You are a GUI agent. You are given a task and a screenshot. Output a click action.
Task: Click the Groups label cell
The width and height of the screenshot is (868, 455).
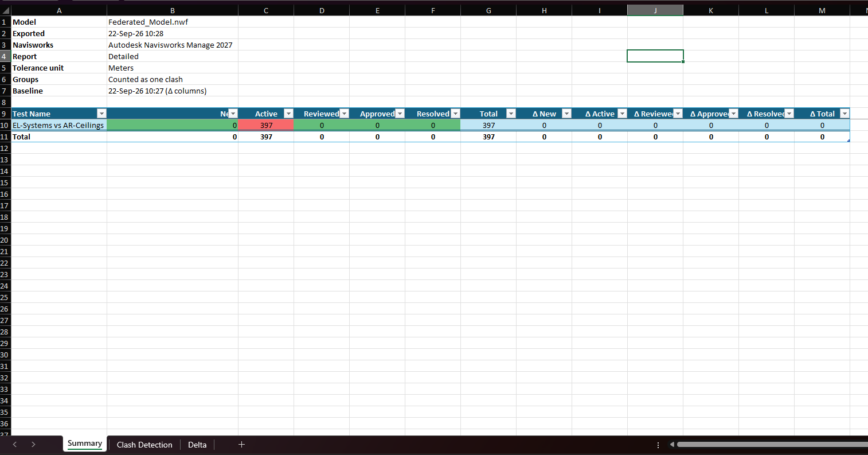59,79
